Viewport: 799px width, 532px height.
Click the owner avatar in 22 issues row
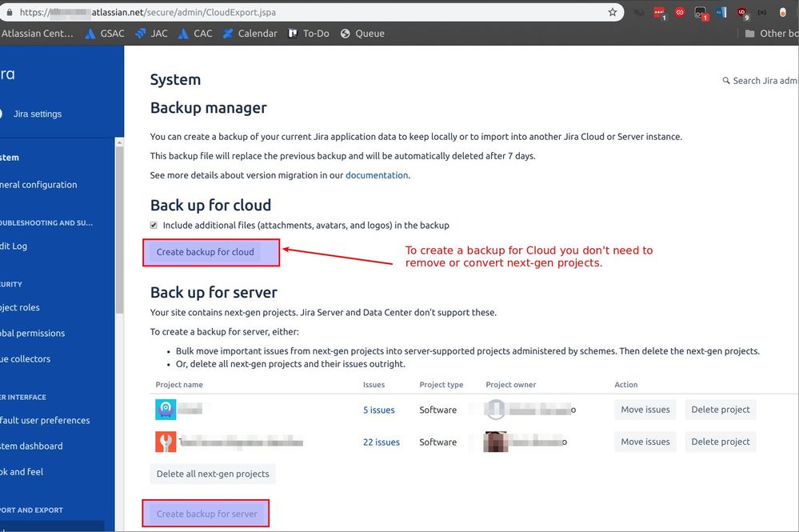(x=495, y=442)
